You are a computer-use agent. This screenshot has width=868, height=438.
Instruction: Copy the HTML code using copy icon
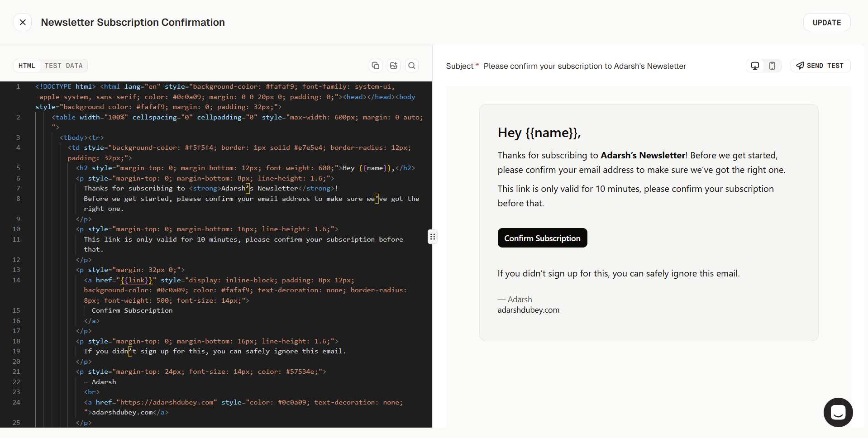[x=375, y=66]
